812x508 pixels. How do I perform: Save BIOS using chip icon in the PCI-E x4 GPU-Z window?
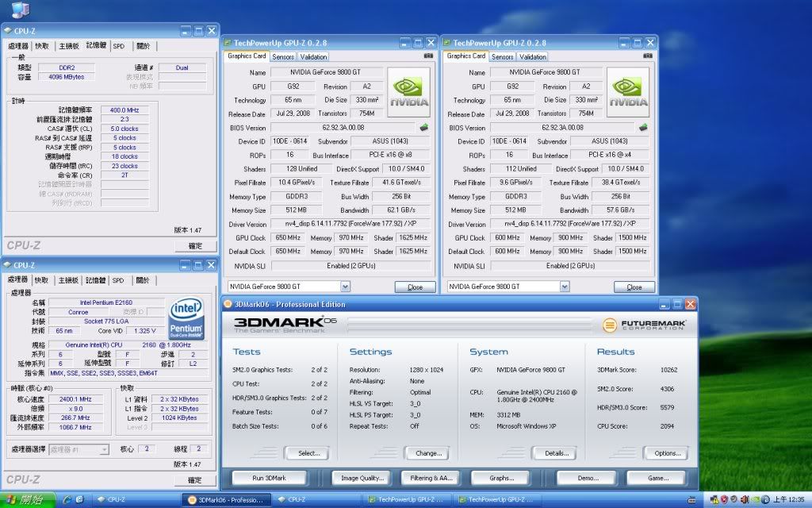[644, 127]
